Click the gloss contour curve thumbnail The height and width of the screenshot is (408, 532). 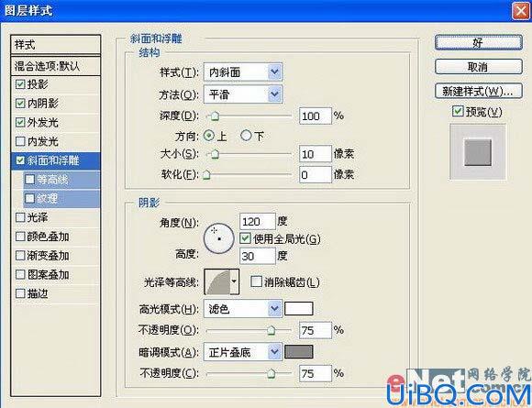tap(217, 281)
